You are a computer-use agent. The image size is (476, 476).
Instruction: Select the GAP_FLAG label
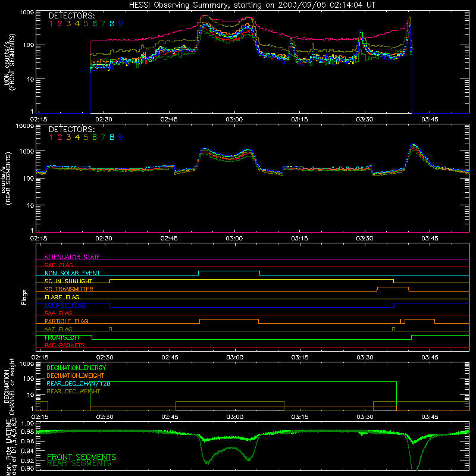[x=58, y=265]
